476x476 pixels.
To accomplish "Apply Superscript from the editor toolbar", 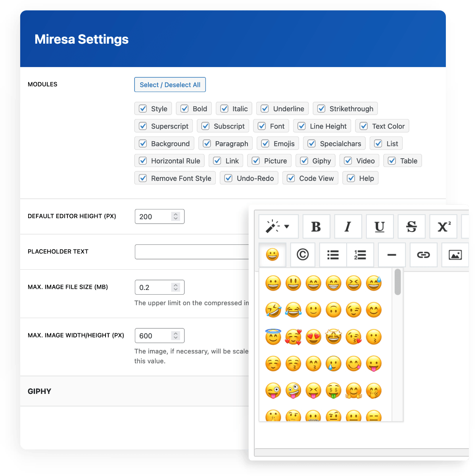I will click(x=443, y=226).
